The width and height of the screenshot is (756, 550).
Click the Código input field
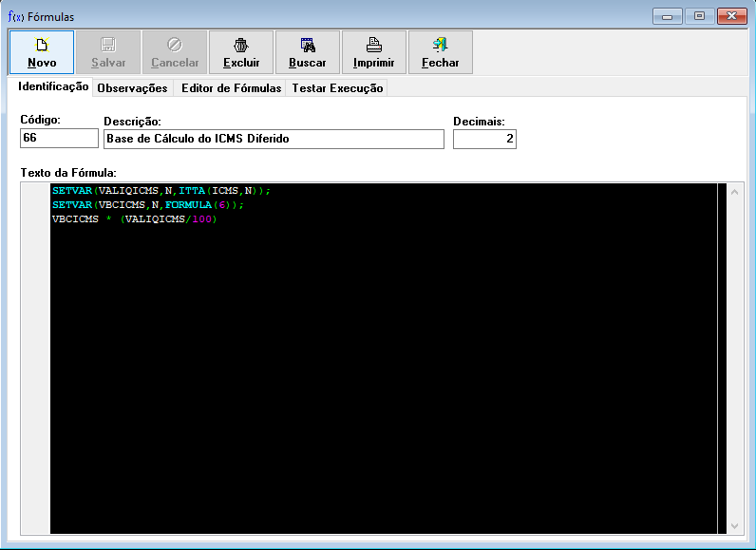coord(59,139)
